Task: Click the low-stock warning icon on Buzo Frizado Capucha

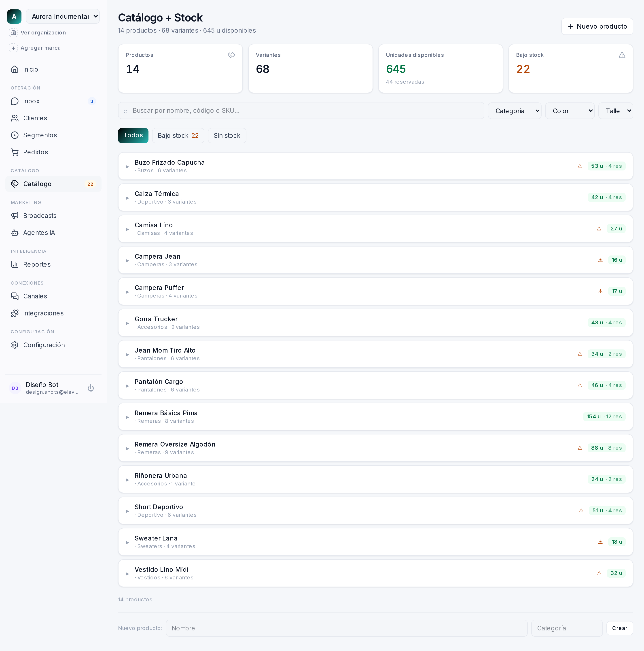Action: point(580,166)
